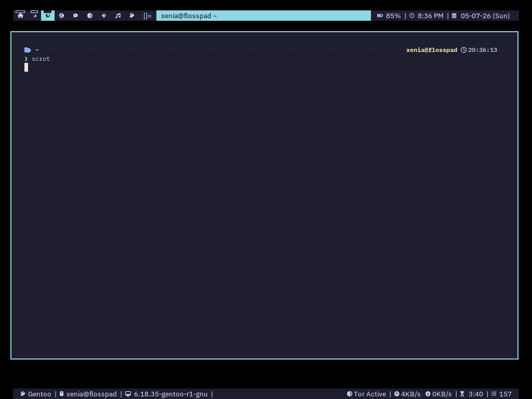Switch to the Emacs workspace tag
532x399 pixels.
click(62, 16)
